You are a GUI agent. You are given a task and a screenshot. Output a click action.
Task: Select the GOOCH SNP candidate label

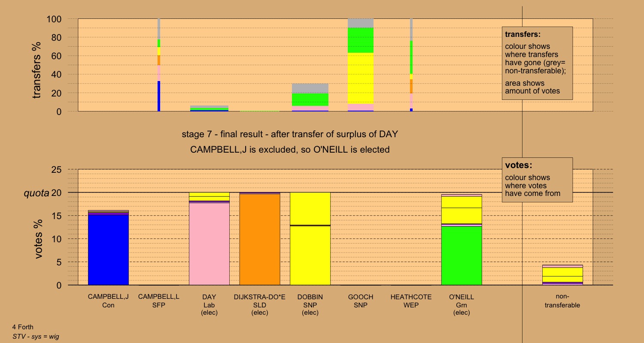point(361,301)
